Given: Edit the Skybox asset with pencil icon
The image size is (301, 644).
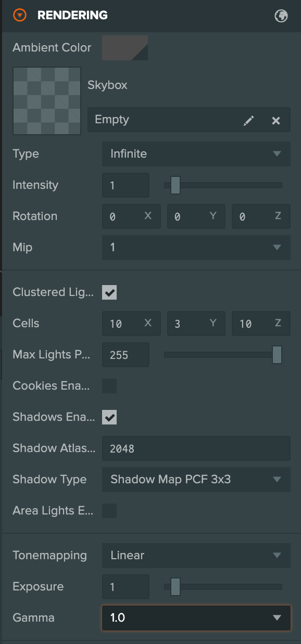Looking at the screenshot, I should (x=249, y=120).
